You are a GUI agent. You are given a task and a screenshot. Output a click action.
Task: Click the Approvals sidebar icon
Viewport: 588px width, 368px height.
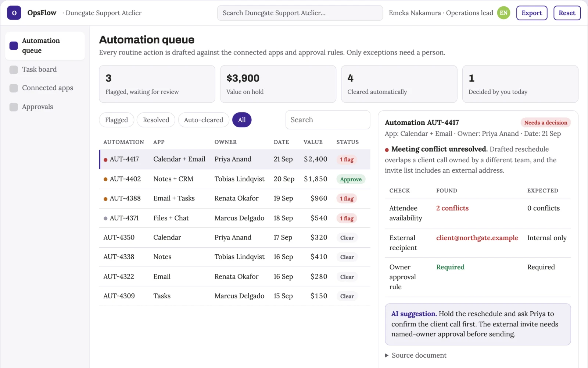pos(14,107)
